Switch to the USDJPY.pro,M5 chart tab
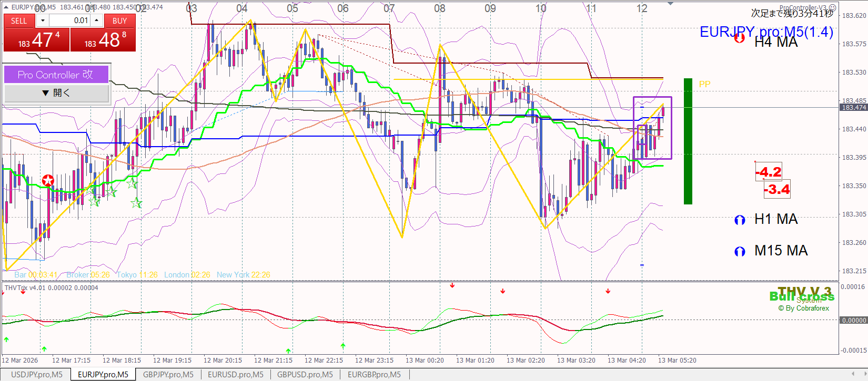The width and height of the screenshot is (868, 381). click(37, 375)
